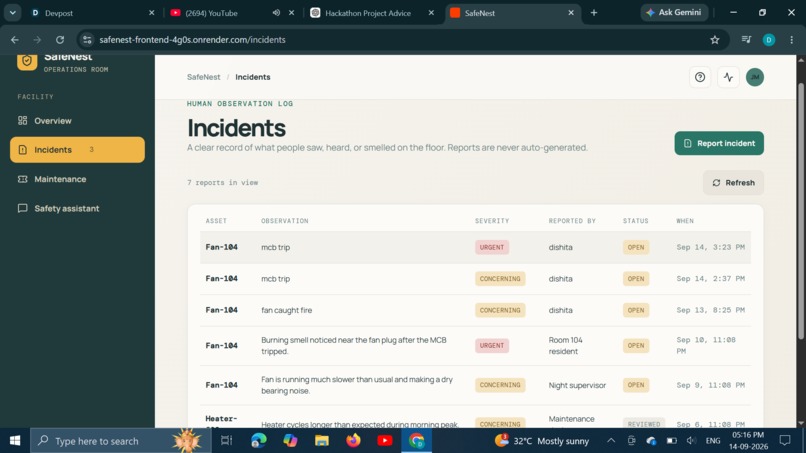Open the media control icon in the Chrome toolbar
806x453 pixels.
click(746, 40)
